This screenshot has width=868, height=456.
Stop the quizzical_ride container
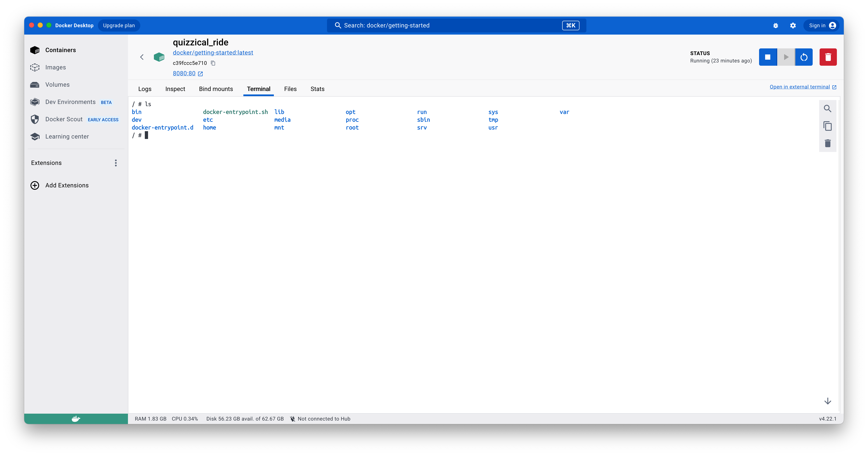(x=767, y=57)
